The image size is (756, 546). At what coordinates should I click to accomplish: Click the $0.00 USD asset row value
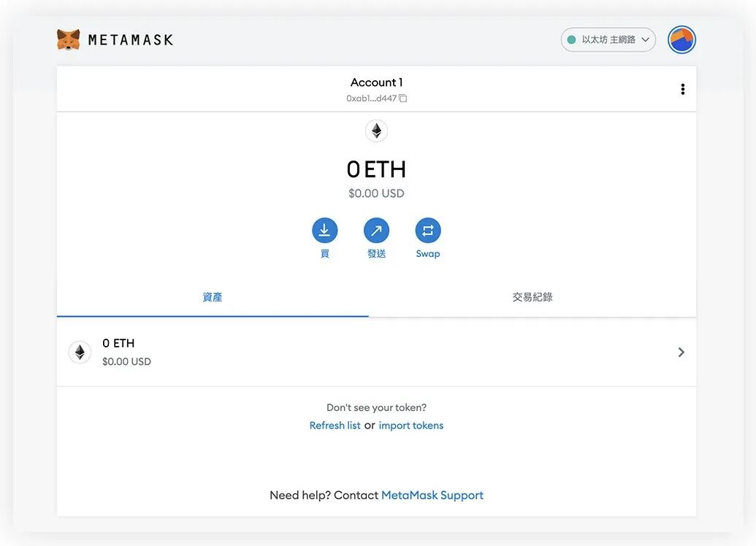point(126,361)
